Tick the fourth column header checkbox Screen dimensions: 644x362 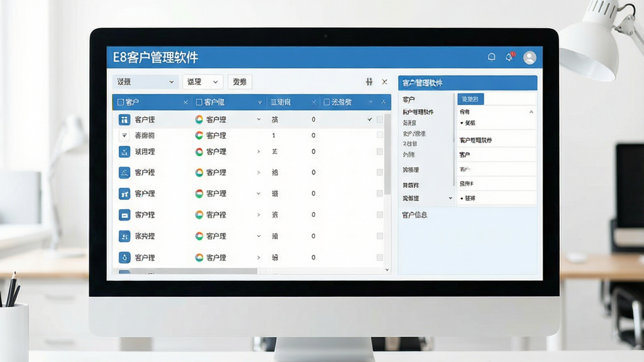pos(327,102)
